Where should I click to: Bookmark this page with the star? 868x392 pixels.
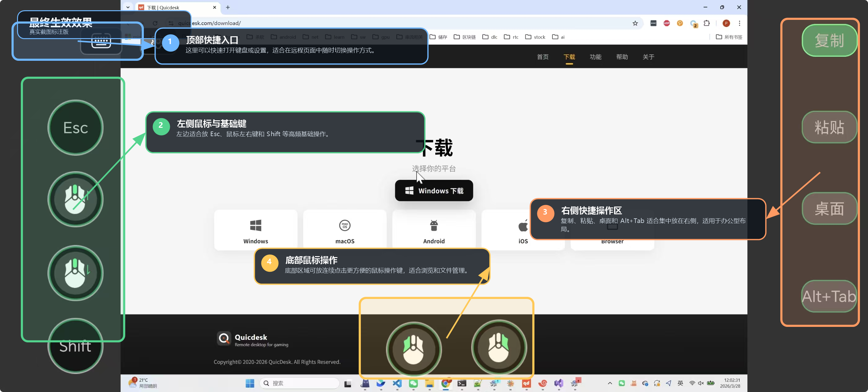(635, 23)
